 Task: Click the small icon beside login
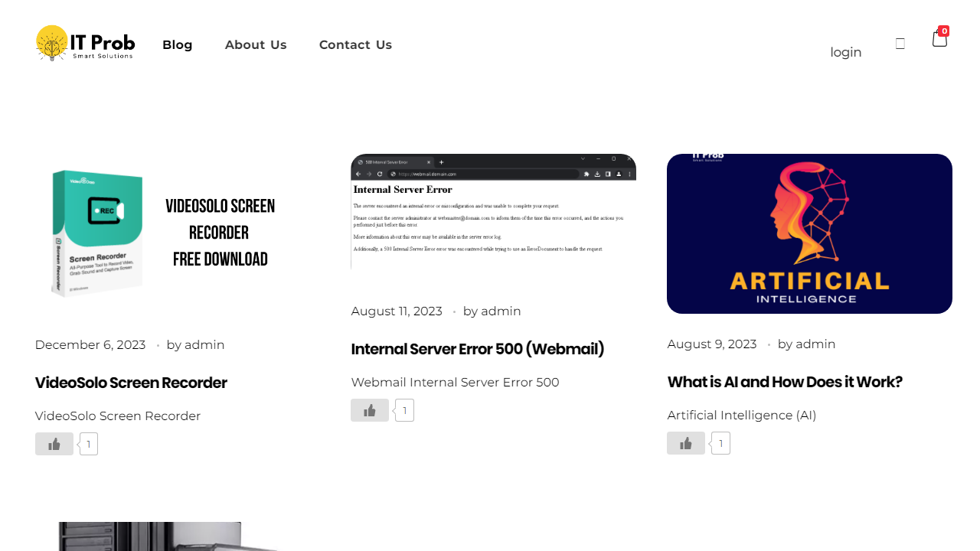tap(900, 44)
